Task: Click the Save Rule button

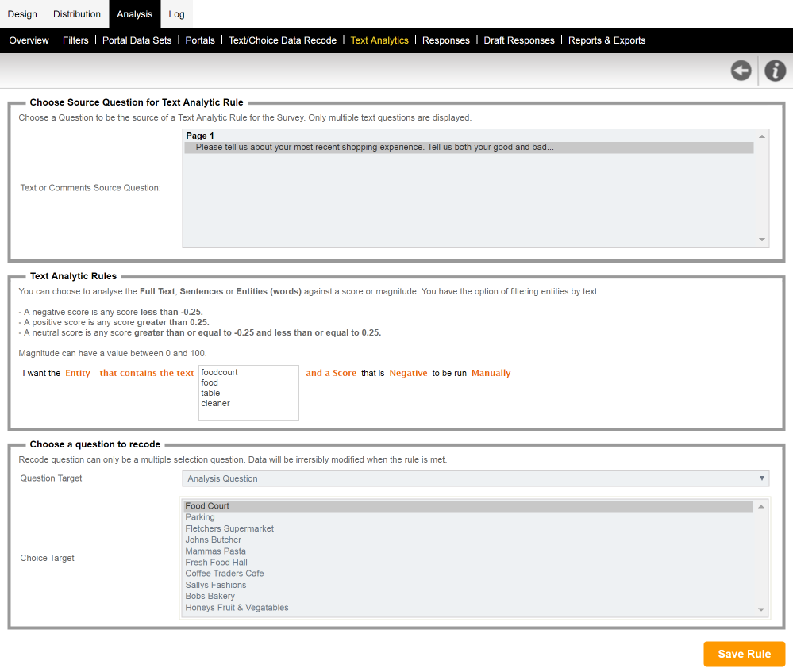Action: [x=744, y=654]
